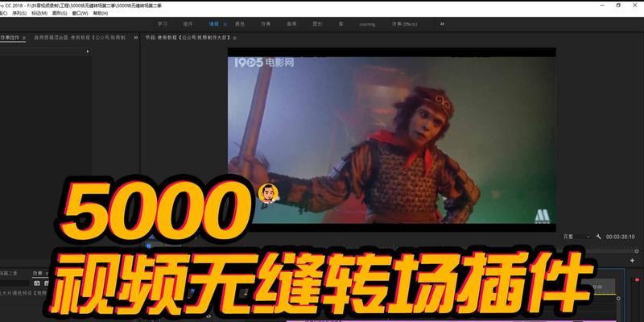
Task: Click the program monitor zoom scroll handle
Action: pos(637,251)
